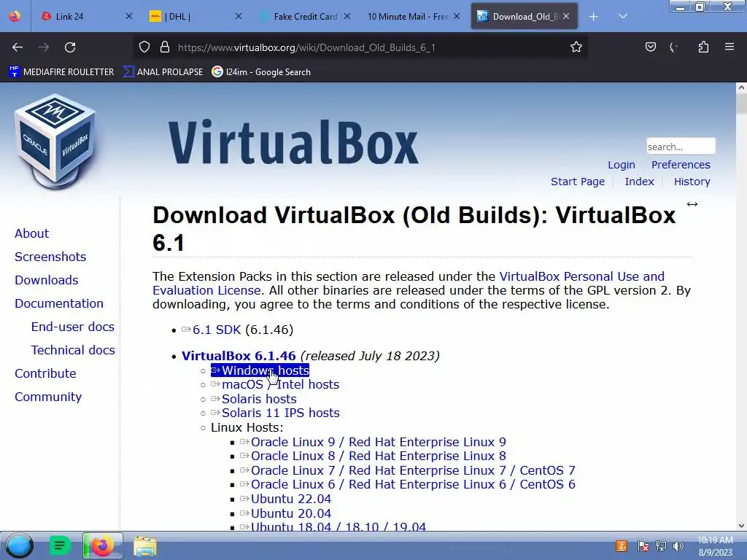Image resolution: width=747 pixels, height=560 pixels.
Task: Open Contribute in the sidebar
Action: pyautogui.click(x=45, y=373)
